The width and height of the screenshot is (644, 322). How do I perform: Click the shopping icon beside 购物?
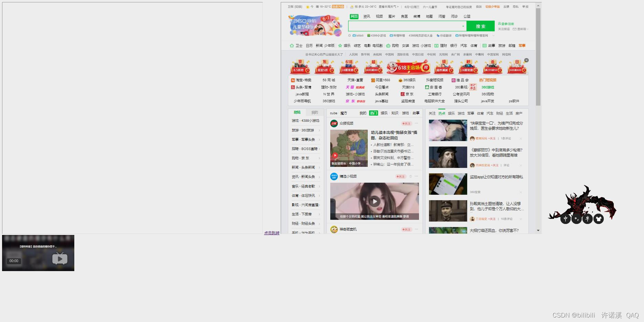click(388, 46)
